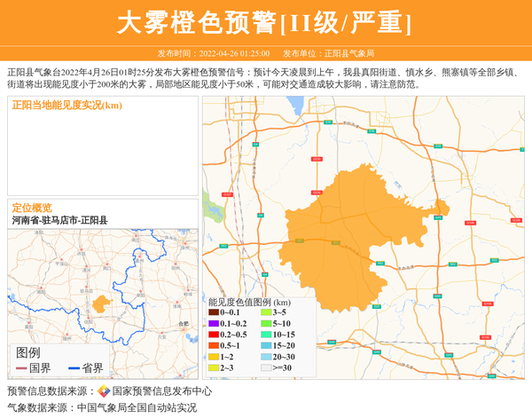Click the 定位概览 section header
The width and height of the screenshot is (532, 418).
tap(32, 208)
